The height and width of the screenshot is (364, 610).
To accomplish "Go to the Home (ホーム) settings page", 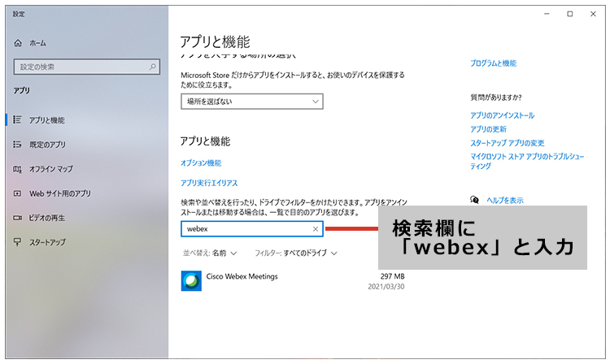I will [30, 43].
